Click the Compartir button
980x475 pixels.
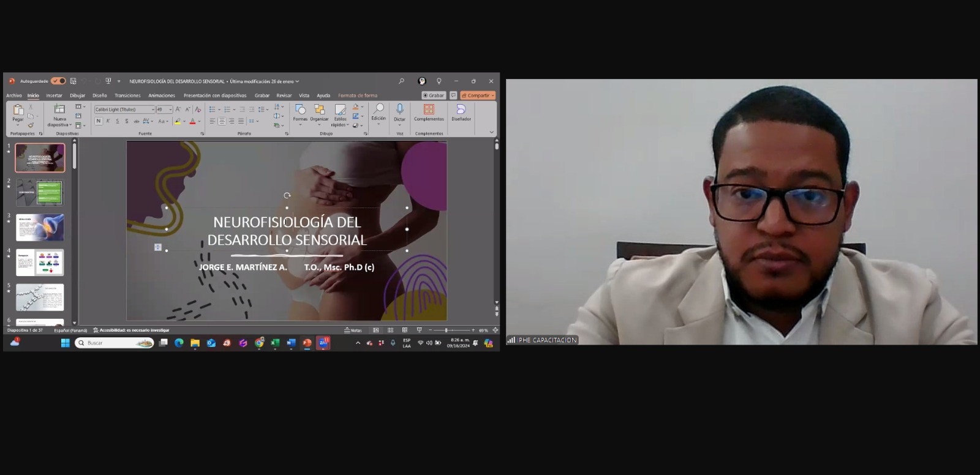pyautogui.click(x=478, y=95)
